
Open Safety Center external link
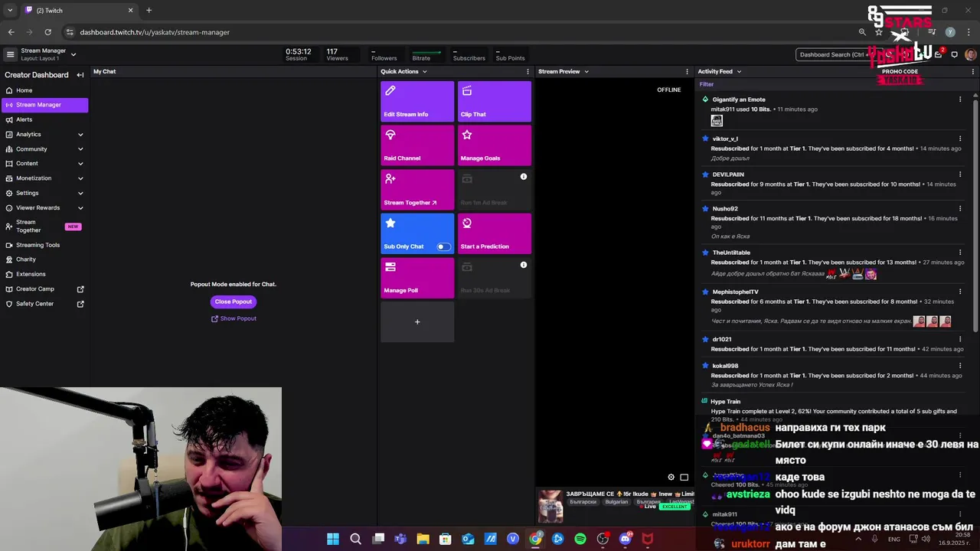click(44, 304)
